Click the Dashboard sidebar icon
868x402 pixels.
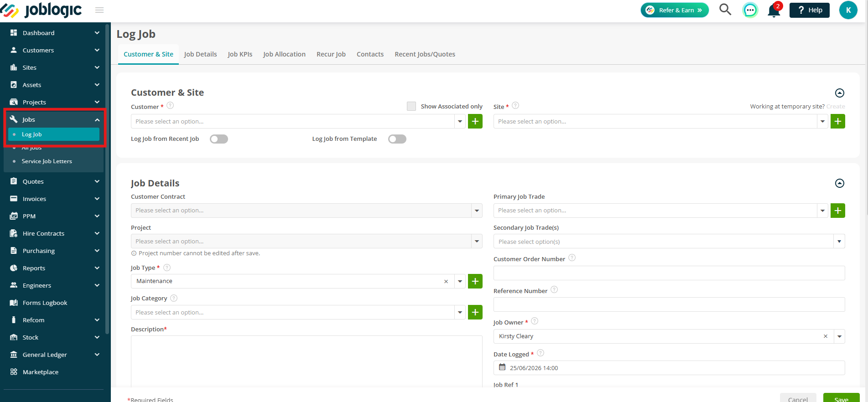click(14, 33)
